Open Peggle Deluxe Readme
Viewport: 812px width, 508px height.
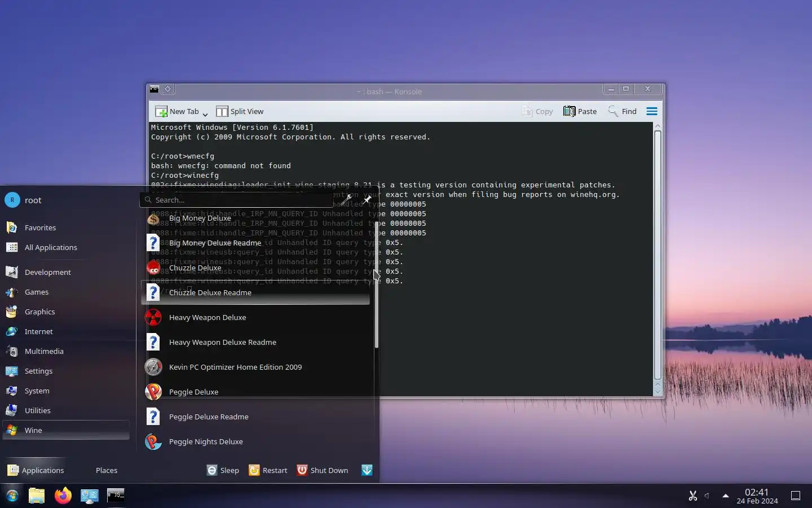(x=257, y=417)
